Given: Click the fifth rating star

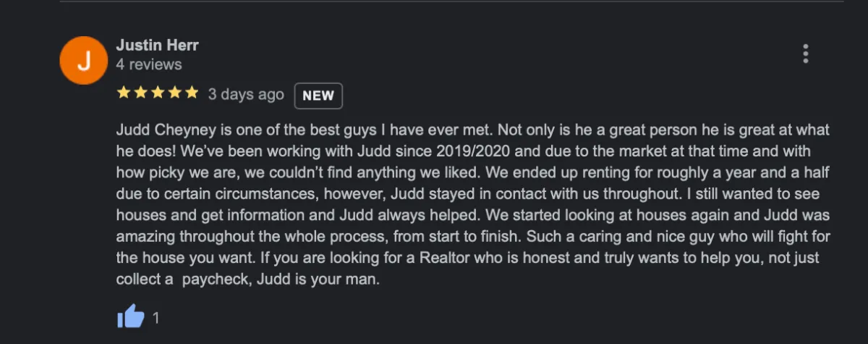Looking at the screenshot, I should [x=191, y=93].
